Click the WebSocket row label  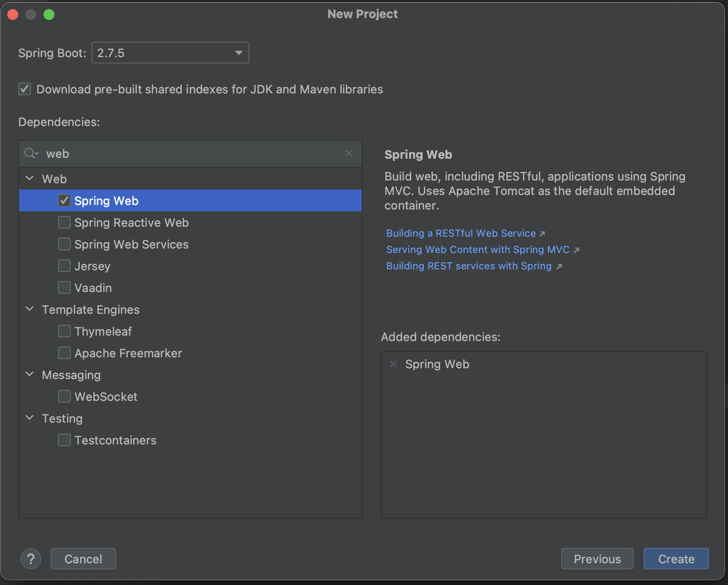[x=106, y=397]
